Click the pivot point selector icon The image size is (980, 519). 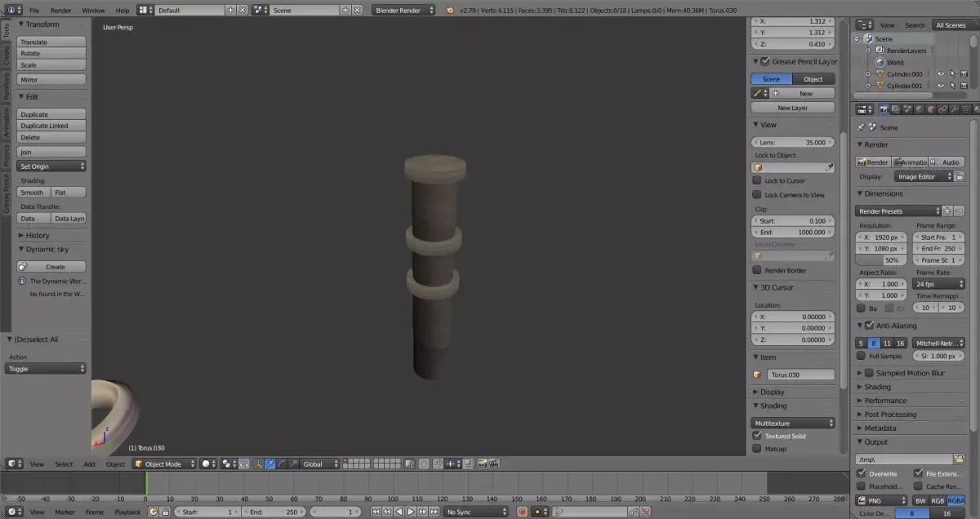(x=229, y=464)
